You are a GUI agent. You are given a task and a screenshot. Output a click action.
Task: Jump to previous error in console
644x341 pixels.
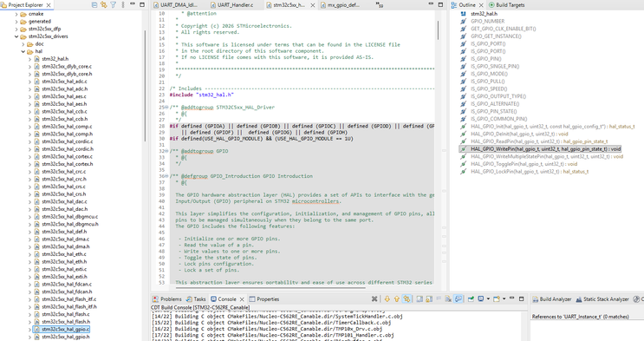397,299
